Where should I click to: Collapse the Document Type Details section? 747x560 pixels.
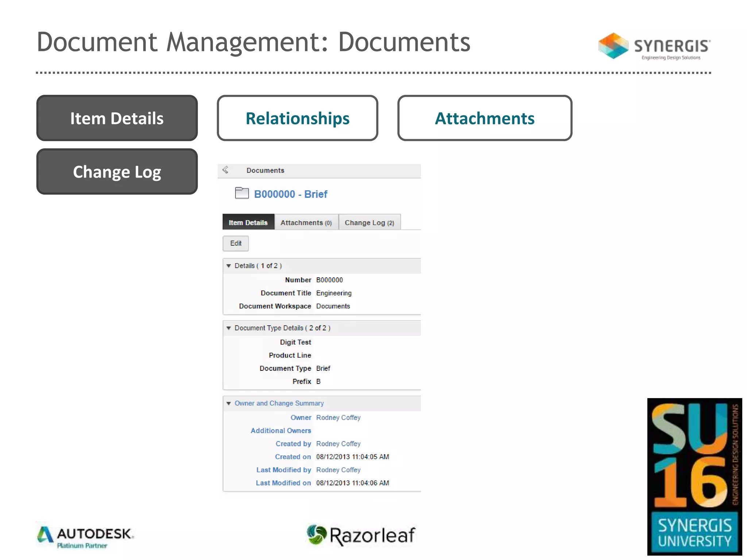coord(229,328)
